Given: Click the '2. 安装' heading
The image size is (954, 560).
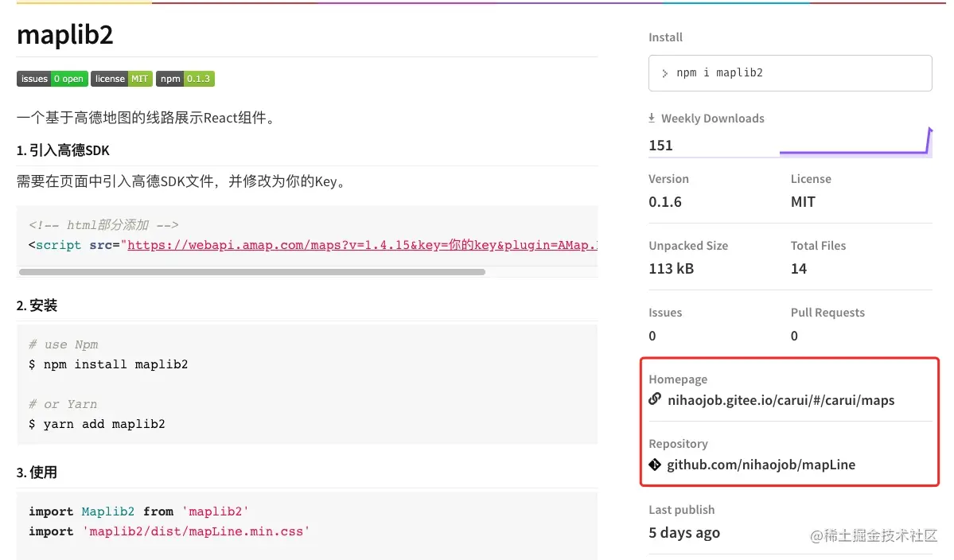Looking at the screenshot, I should pos(37,305).
